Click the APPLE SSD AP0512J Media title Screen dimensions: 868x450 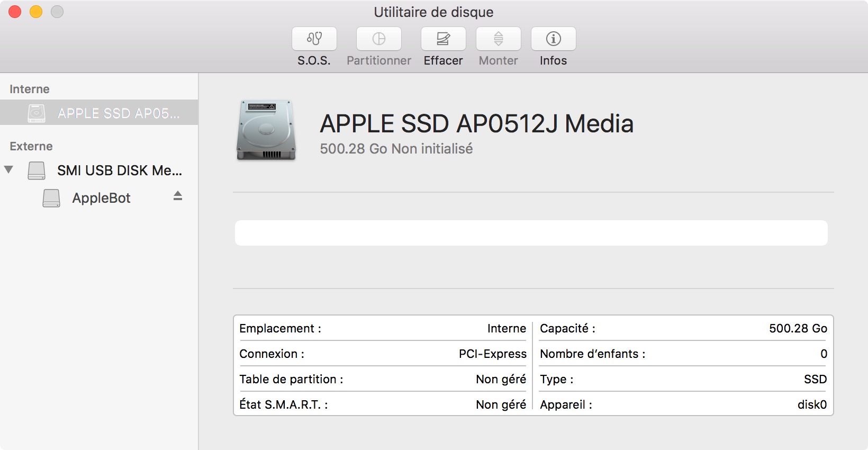pos(476,124)
